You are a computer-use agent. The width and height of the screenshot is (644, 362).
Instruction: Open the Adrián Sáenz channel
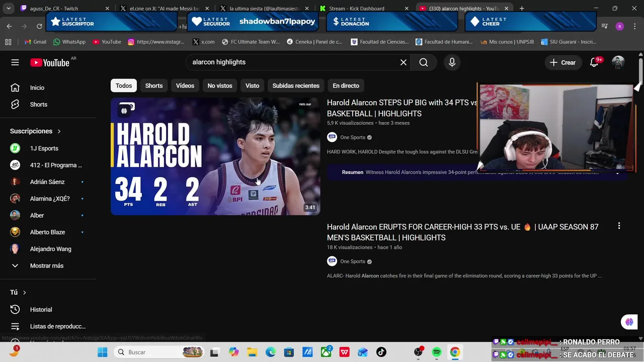click(x=48, y=182)
